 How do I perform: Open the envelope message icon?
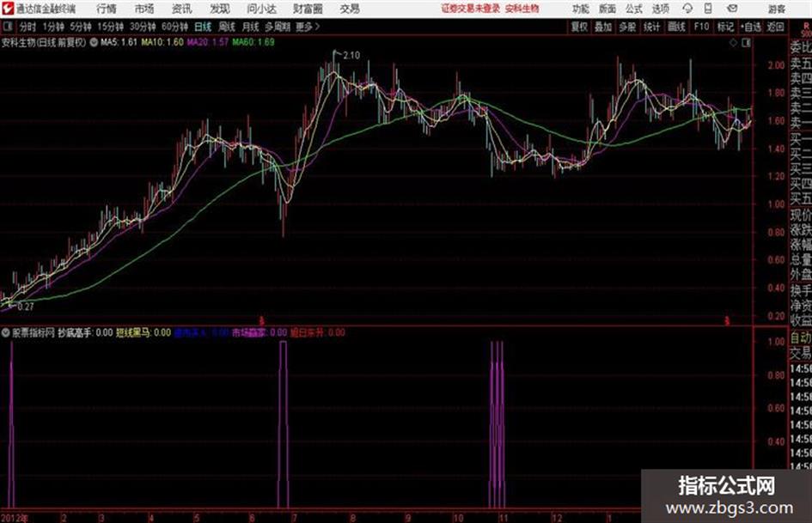point(732,9)
